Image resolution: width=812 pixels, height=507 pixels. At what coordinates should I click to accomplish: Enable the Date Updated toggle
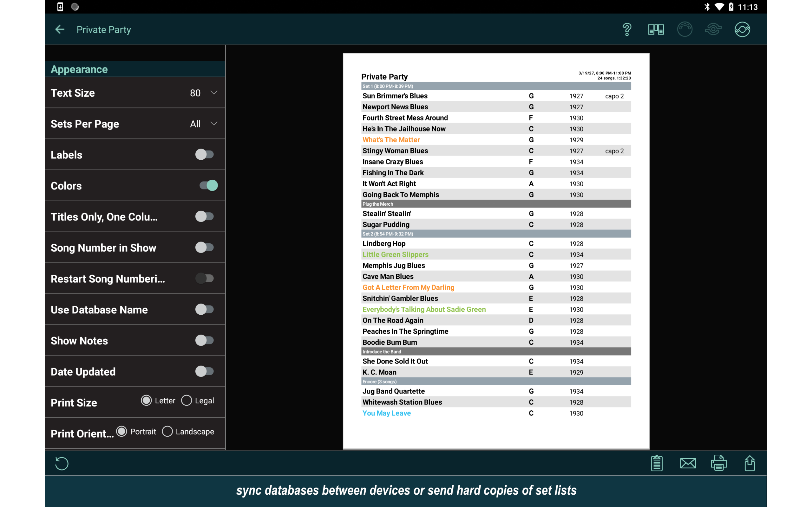(204, 371)
